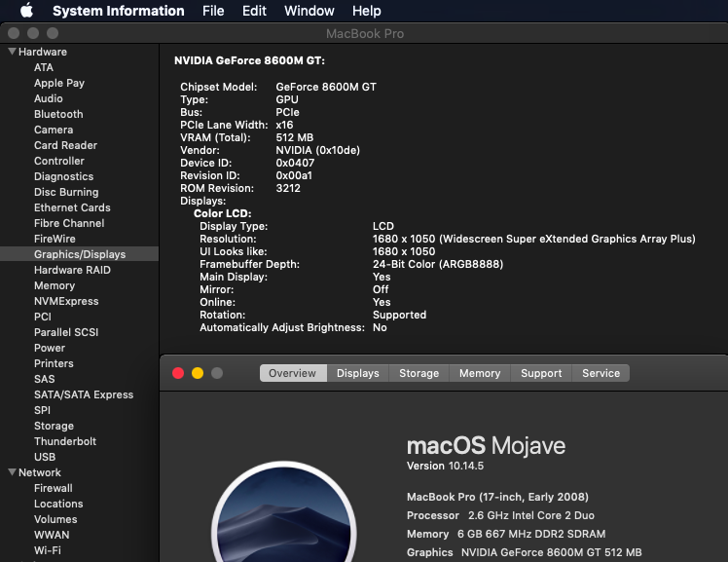Click the Color LCD display heading
Image resolution: width=728 pixels, height=562 pixels.
(x=223, y=213)
